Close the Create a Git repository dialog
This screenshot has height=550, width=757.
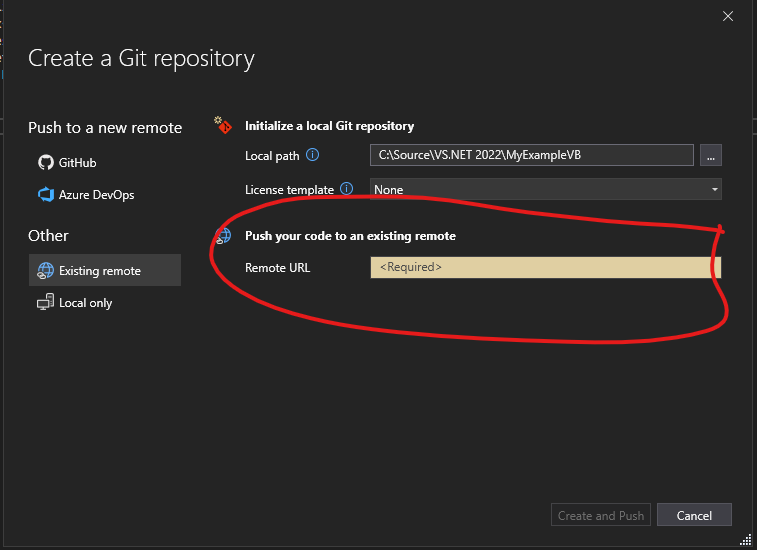[x=727, y=17]
